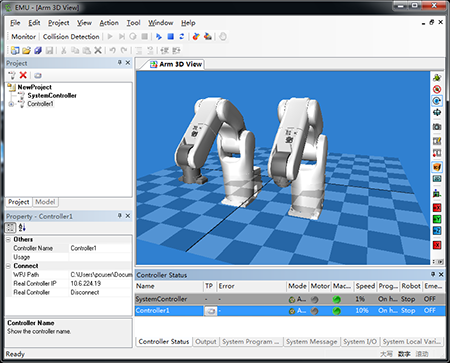Open the Window menu

point(161,23)
